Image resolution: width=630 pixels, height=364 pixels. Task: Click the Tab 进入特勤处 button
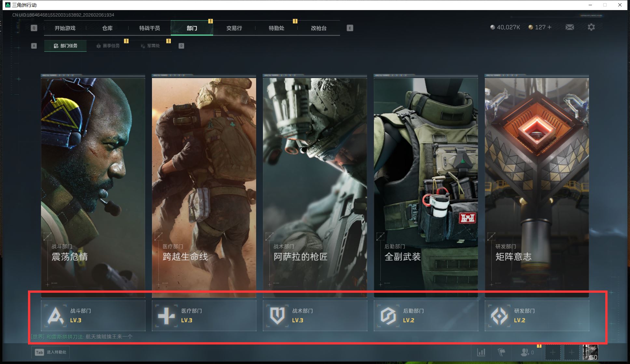(x=51, y=352)
